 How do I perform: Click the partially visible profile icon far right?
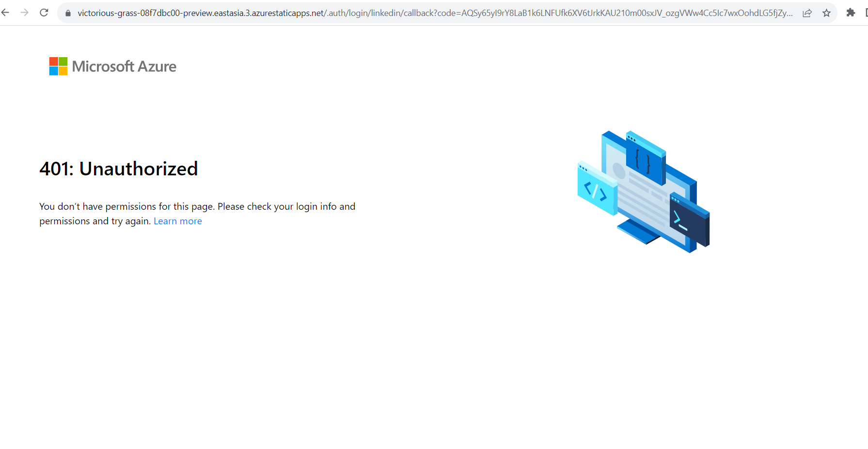[x=866, y=13]
